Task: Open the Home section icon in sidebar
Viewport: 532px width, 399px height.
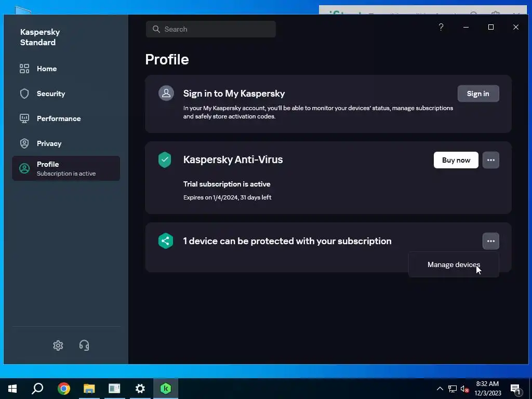Action: [x=24, y=69]
